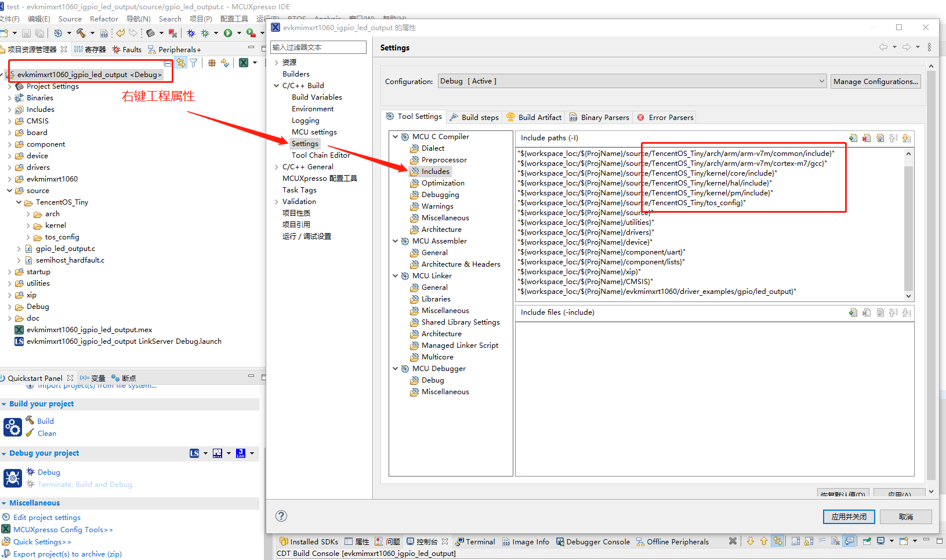Switch to Build steps tab
This screenshot has width=946, height=560.
(474, 117)
